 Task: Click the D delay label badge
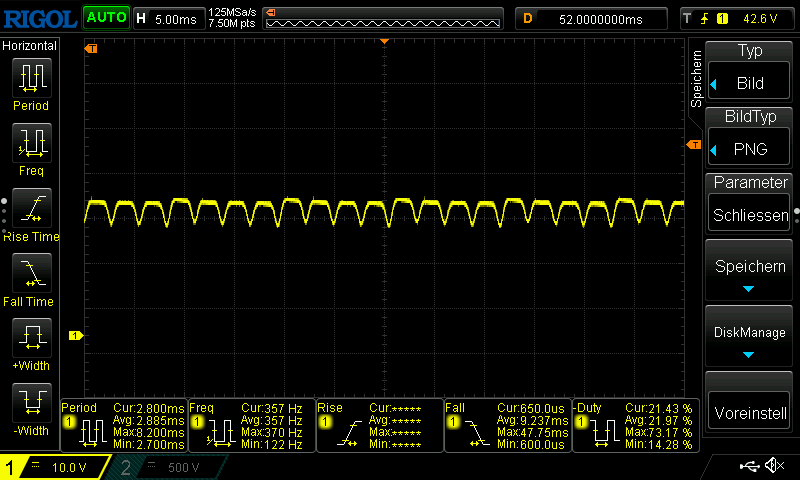pos(528,19)
